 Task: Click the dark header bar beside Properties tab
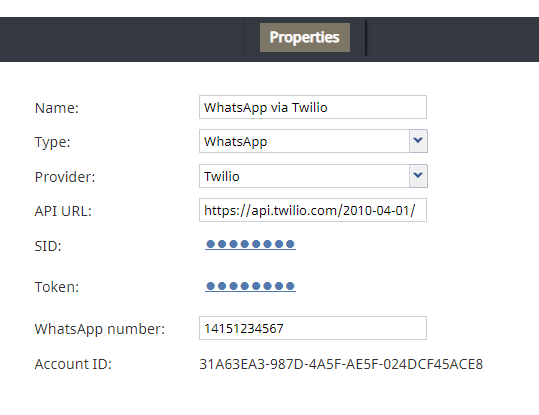(x=120, y=39)
